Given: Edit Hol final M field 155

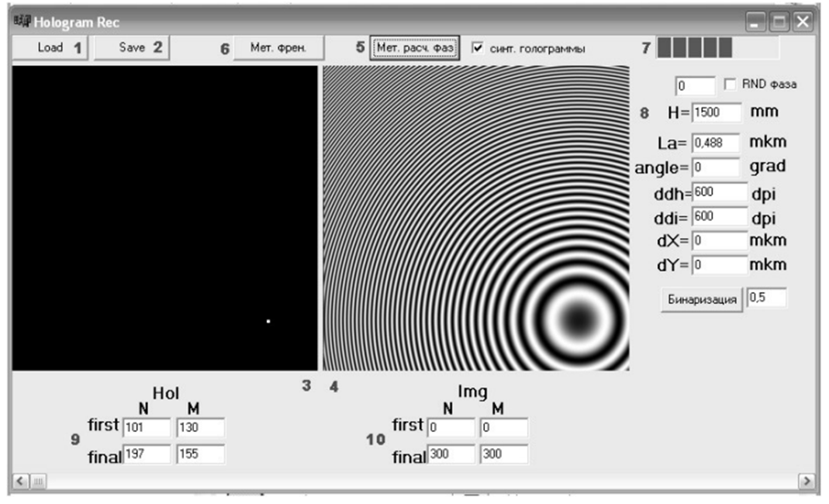Looking at the screenshot, I should pyautogui.click(x=200, y=454).
